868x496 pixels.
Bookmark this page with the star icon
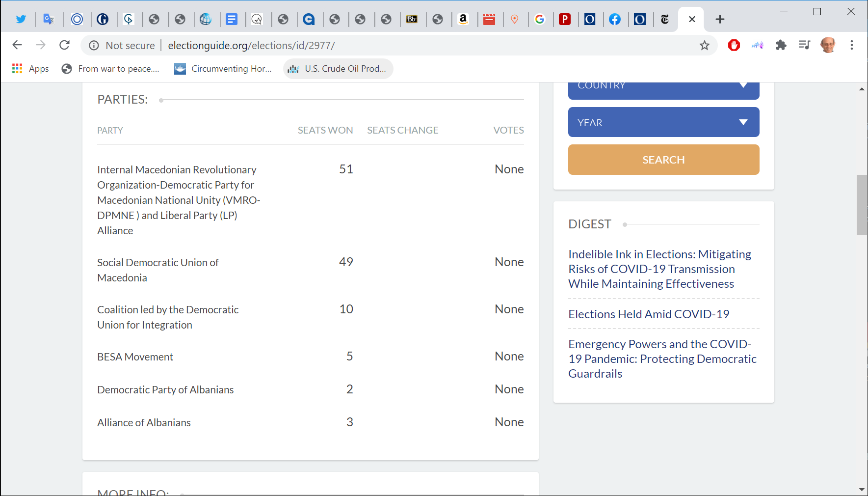pyautogui.click(x=704, y=45)
